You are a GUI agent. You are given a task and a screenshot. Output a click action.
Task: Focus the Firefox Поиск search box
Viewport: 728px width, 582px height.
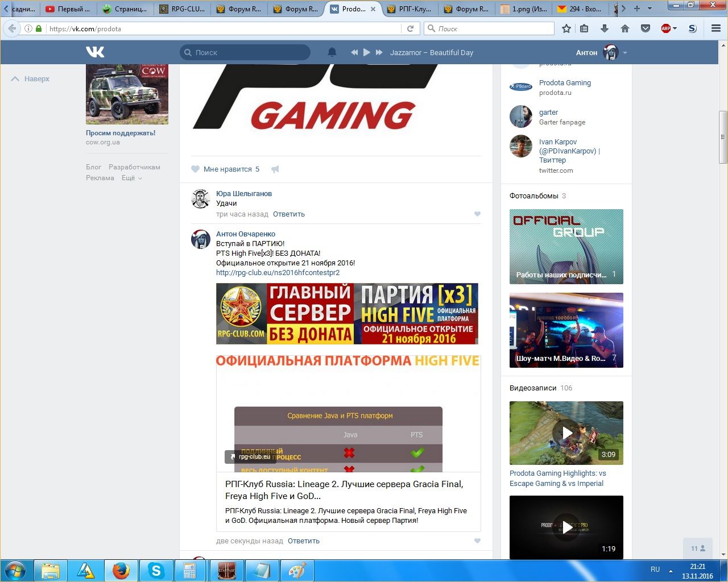(489, 28)
